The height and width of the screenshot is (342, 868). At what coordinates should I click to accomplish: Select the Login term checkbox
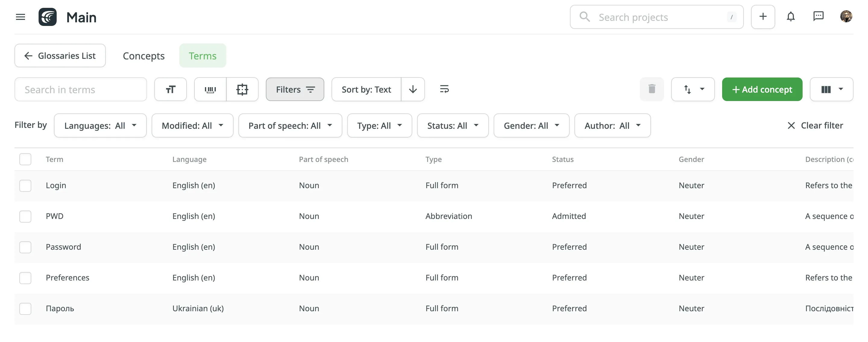25,185
